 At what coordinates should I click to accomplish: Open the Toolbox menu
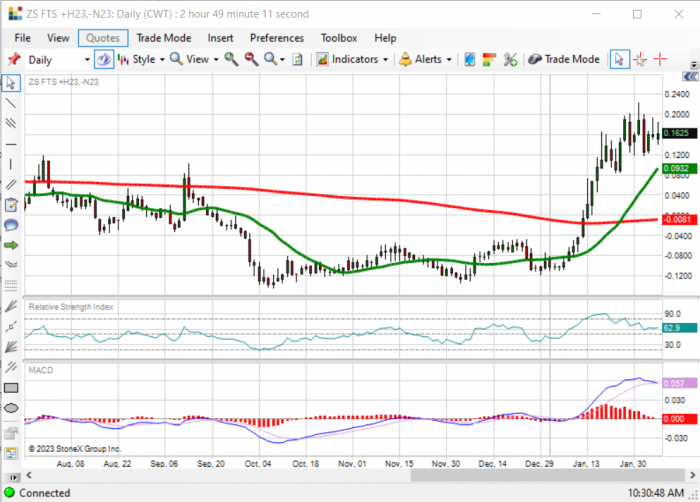pos(339,38)
